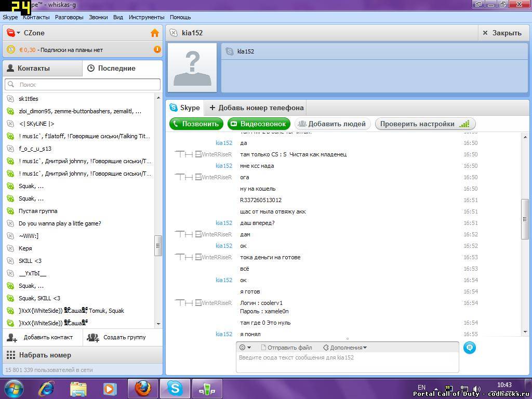The height and width of the screenshot is (399, 532).
Task: Click Добавь номер телефона tab
Action: pyautogui.click(x=256, y=108)
